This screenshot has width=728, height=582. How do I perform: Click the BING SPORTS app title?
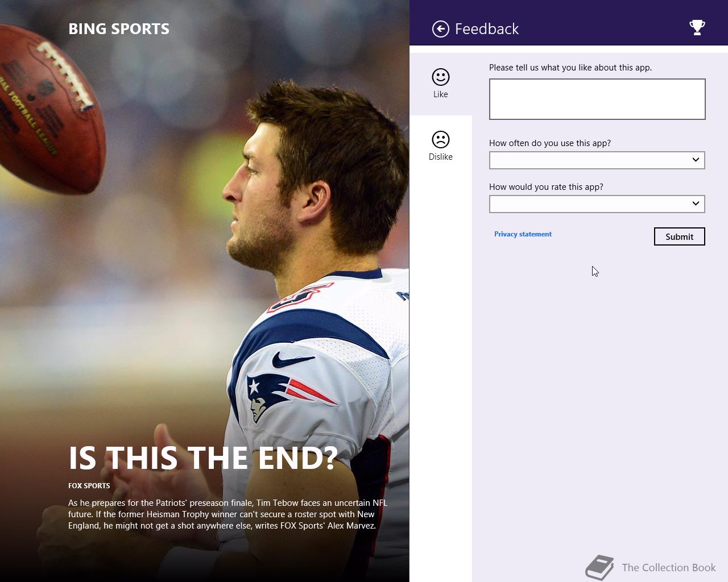click(119, 29)
